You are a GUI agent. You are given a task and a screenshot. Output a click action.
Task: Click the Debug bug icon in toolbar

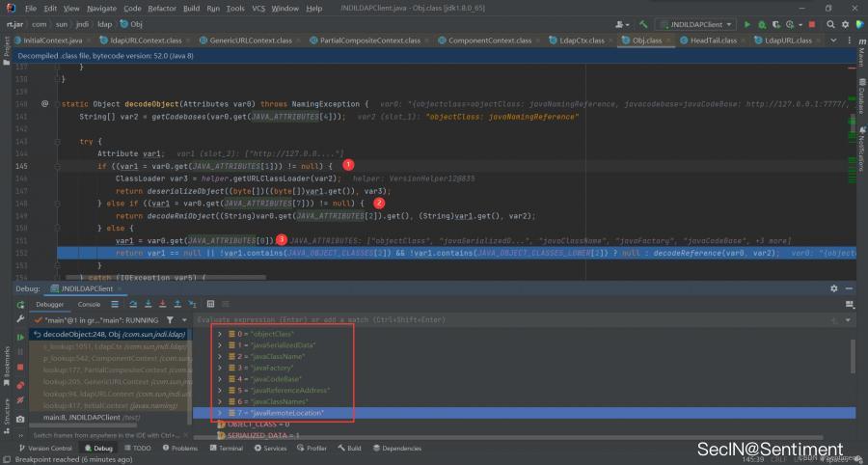pyautogui.click(x=761, y=23)
